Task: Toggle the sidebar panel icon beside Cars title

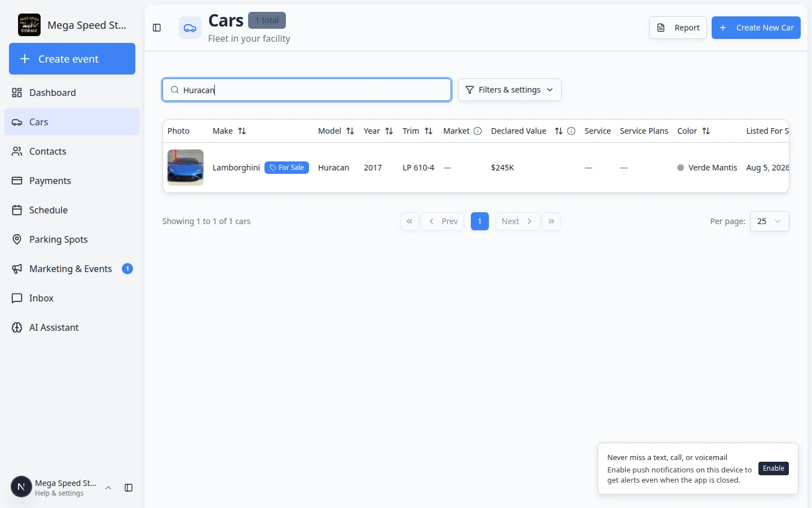Action: coord(157,28)
